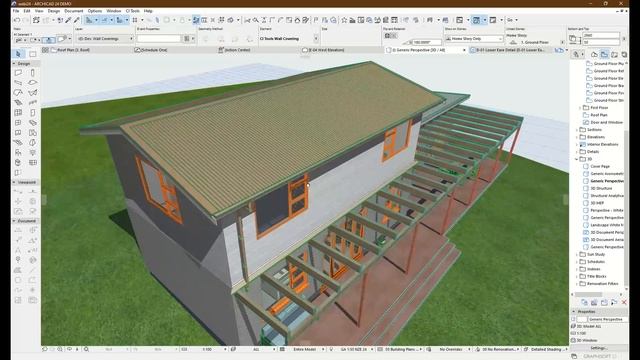
Task: Toggle the snap guides button in toolbar
Action: point(104,20)
